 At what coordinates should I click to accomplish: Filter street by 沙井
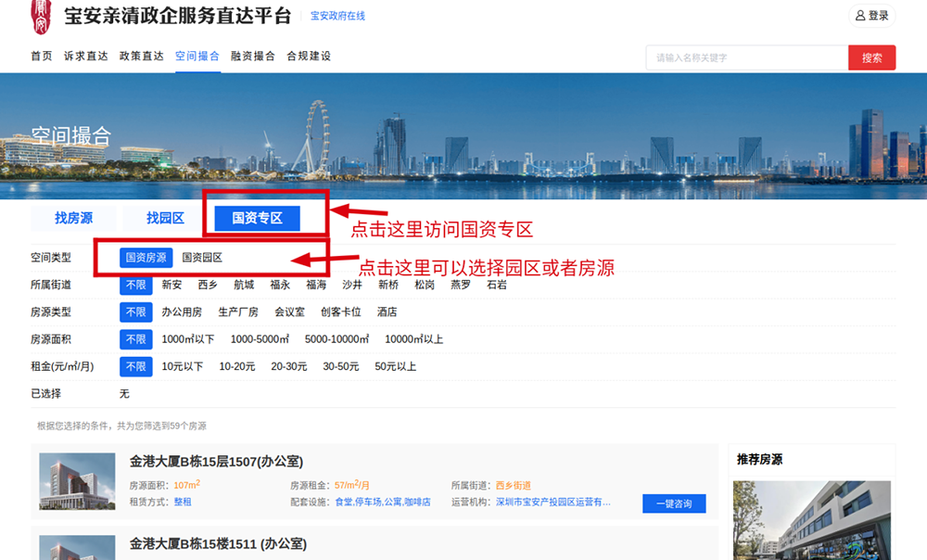[352, 285]
